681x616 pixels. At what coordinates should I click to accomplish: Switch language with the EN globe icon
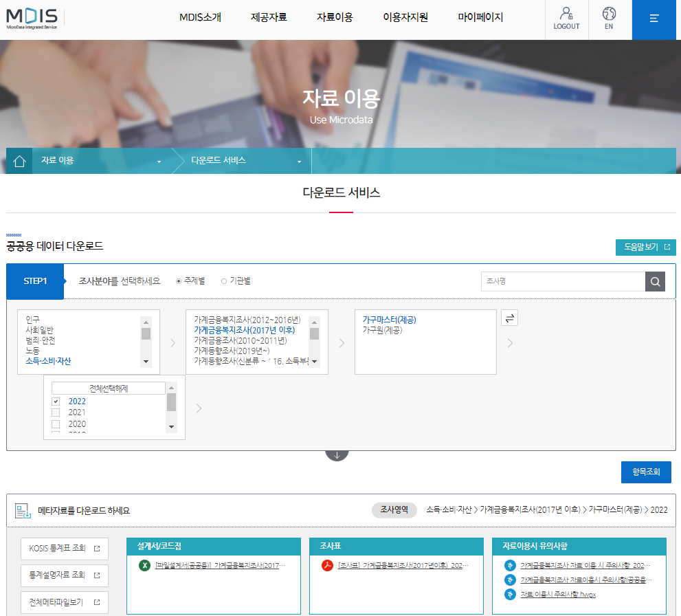coord(609,14)
